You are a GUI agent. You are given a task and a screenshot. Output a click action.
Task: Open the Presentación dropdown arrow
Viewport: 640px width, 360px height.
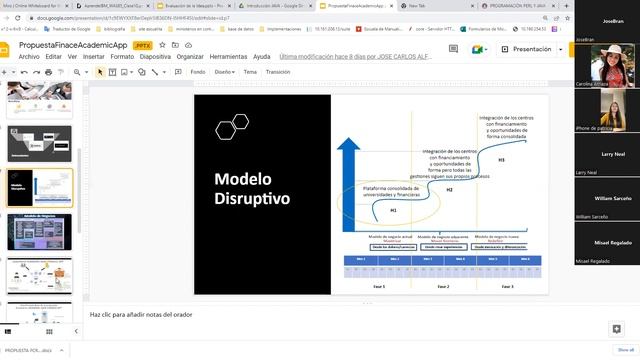561,49
